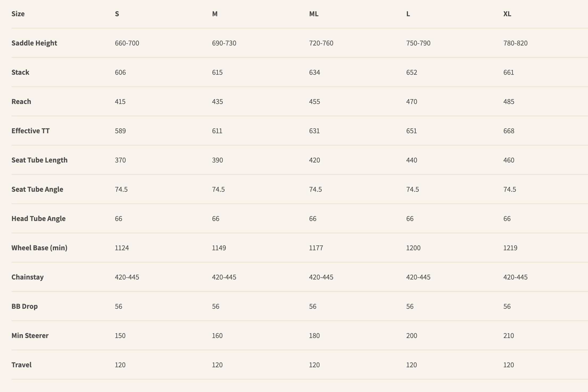Viewport: 588px width, 392px height.
Task: Select the 1177 wheel base value
Action: pyautogui.click(x=316, y=248)
